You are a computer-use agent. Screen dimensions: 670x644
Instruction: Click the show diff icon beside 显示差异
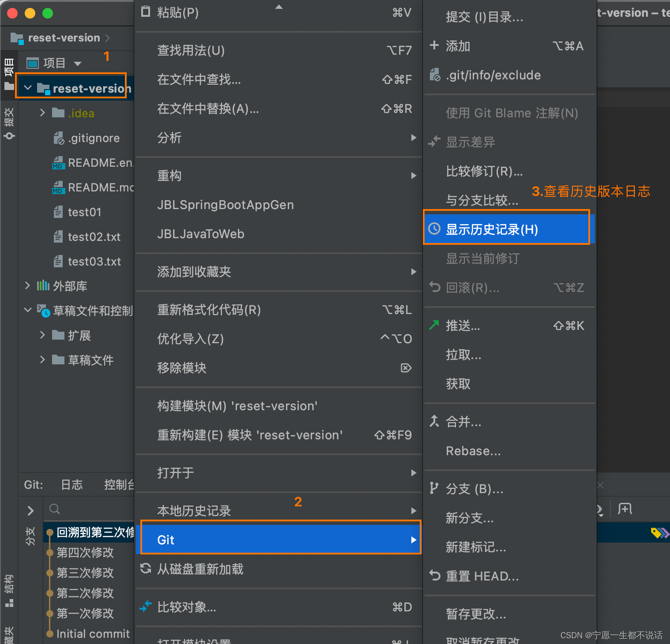click(434, 142)
